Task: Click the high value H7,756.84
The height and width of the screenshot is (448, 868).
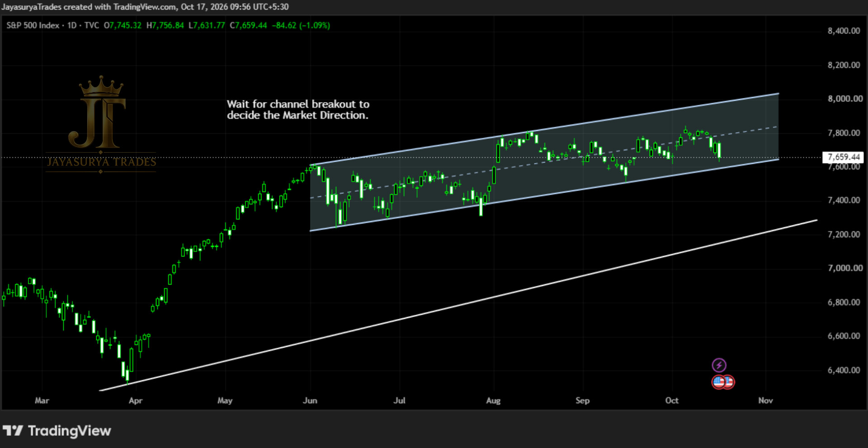Action: 165,25
